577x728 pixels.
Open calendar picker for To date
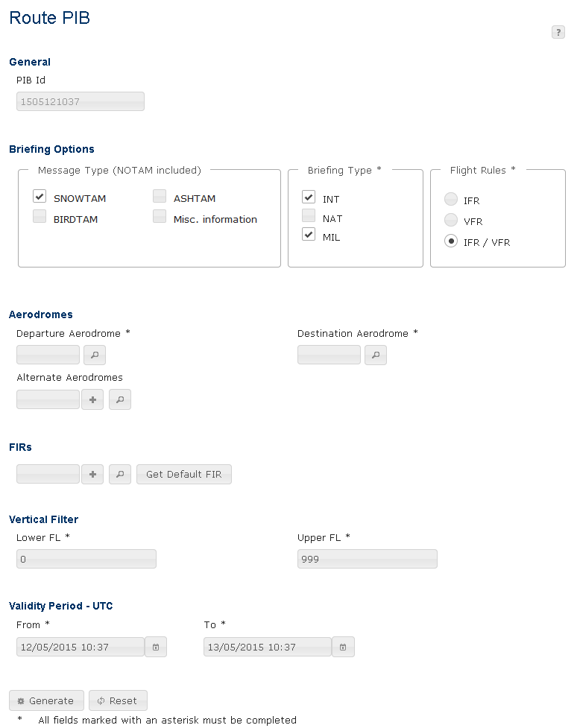click(343, 648)
